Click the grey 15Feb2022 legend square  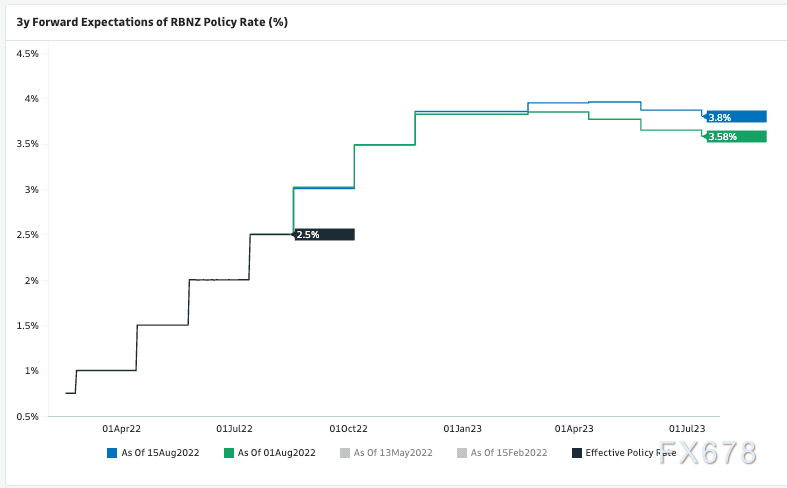point(461,453)
